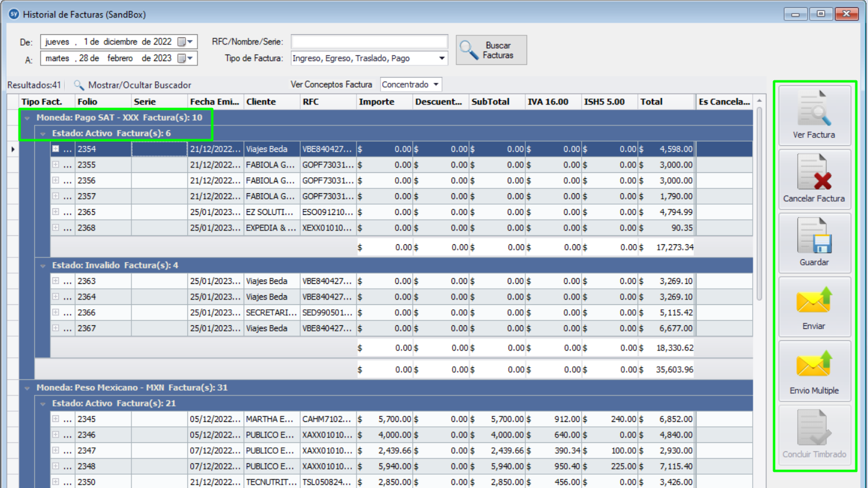868x488 pixels.
Task: Open the calendar icon of the A date
Action: 186,58
